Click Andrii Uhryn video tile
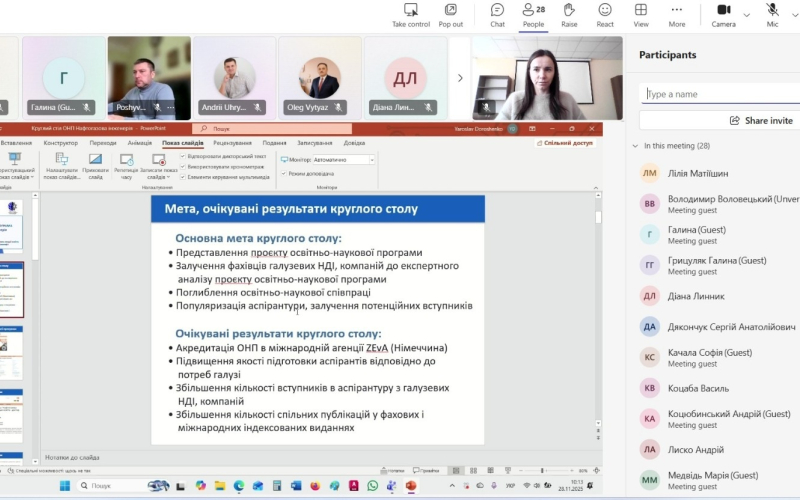The image size is (800, 500). click(235, 78)
